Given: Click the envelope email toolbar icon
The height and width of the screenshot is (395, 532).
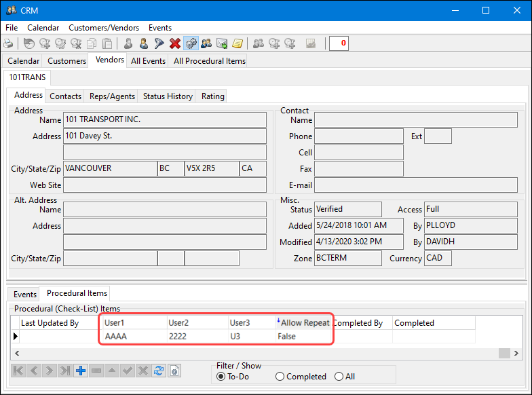Looking at the screenshot, I should (222, 44).
